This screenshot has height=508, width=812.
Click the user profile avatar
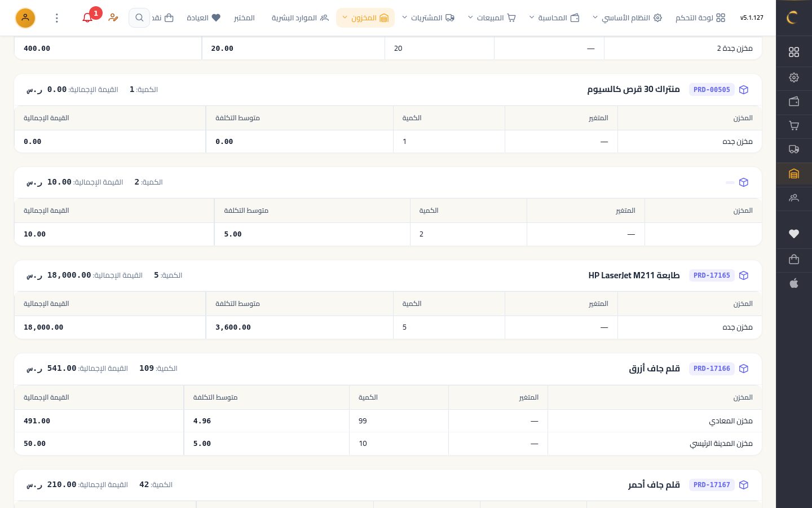tap(25, 18)
